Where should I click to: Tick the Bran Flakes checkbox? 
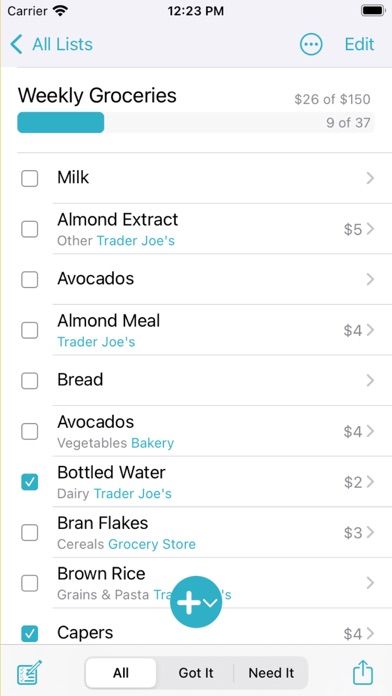coord(30,532)
